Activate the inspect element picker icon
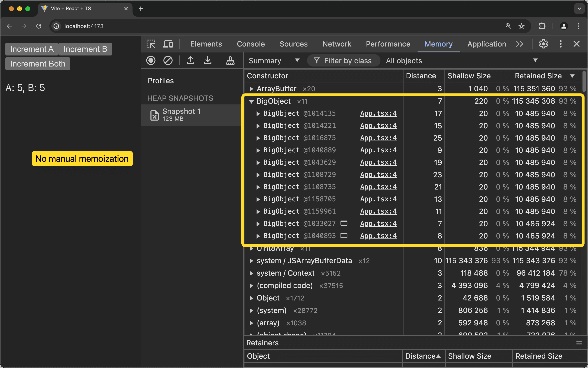Screen dimensions: 588x368 click(151, 44)
